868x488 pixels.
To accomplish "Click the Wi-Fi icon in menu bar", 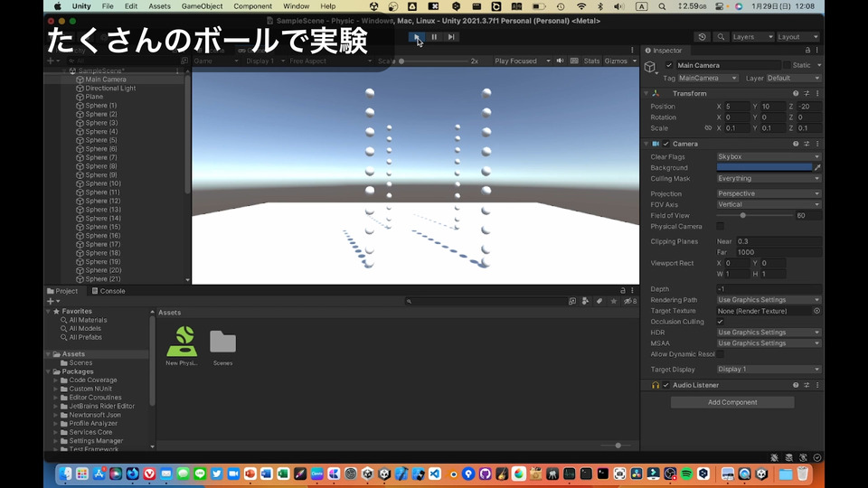I will (581, 6).
